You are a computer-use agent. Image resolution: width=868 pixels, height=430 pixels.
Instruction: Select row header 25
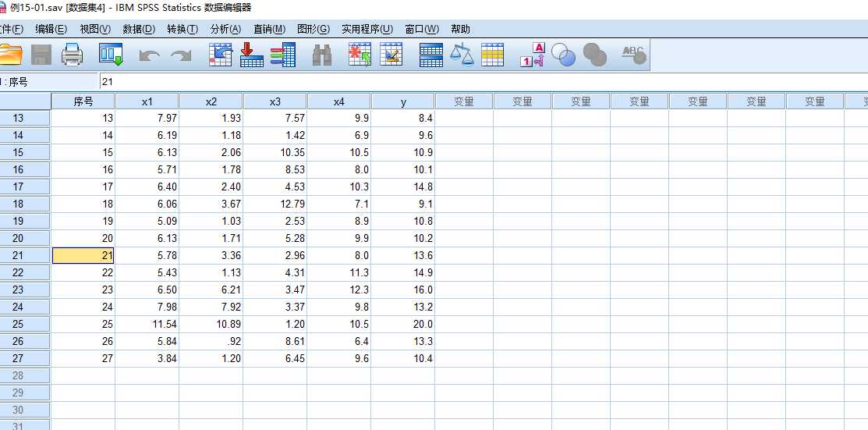click(25, 324)
